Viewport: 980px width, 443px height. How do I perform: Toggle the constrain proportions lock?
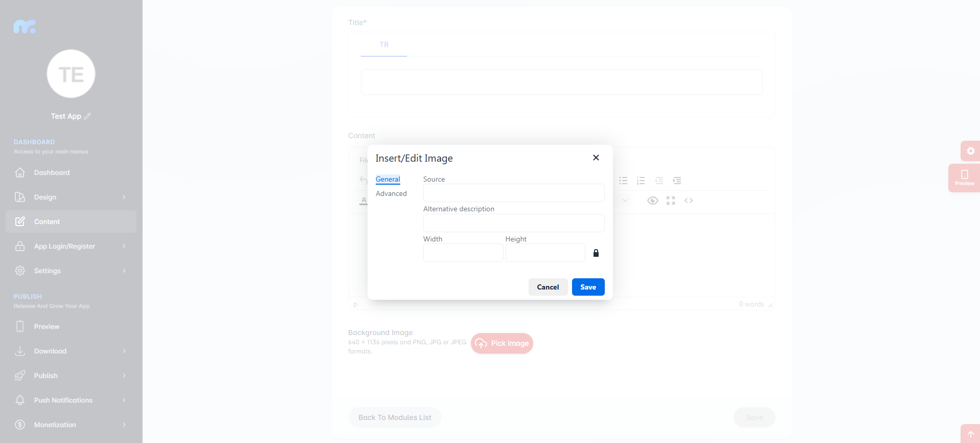(x=596, y=253)
